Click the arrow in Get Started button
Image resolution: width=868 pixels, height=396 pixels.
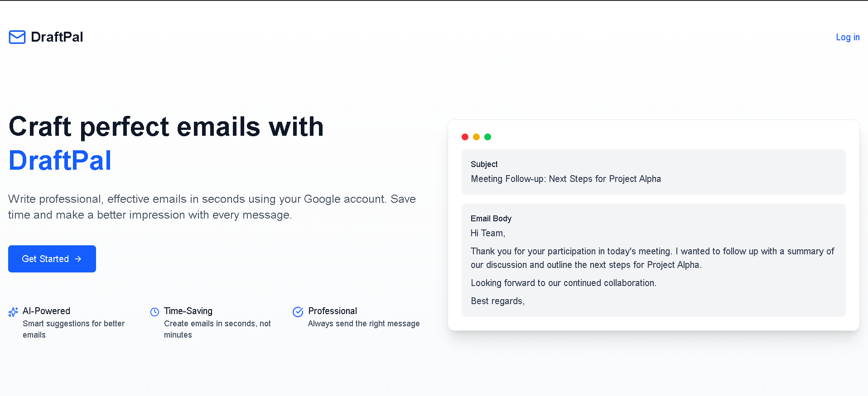78,259
